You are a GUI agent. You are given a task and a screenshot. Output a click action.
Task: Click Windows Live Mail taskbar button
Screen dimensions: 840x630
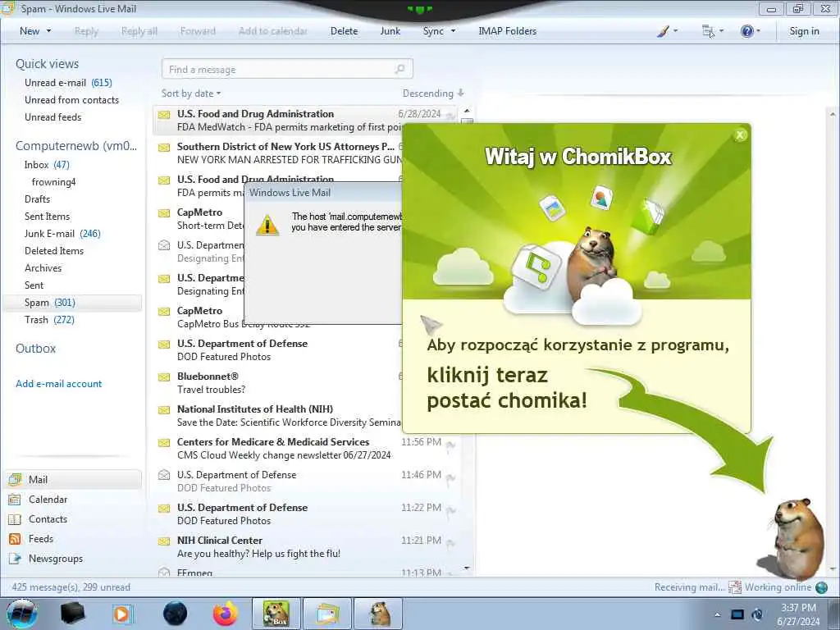point(327,614)
